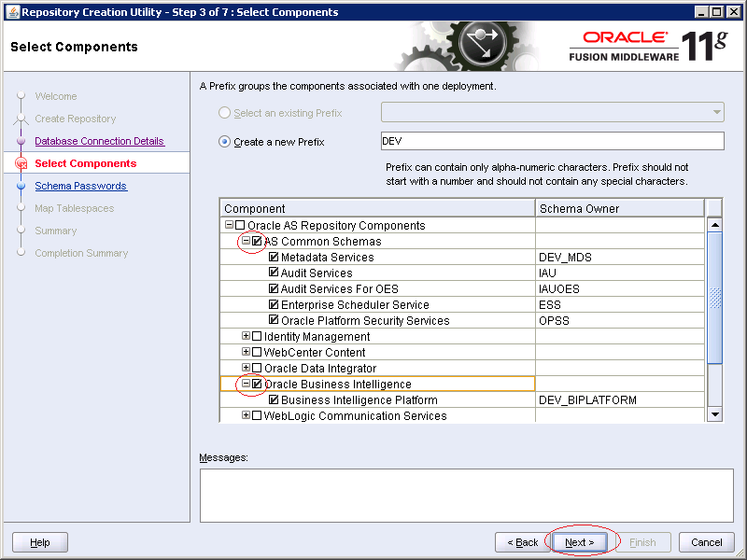Click the Summary step in the sidebar
747x560 pixels.
point(56,231)
